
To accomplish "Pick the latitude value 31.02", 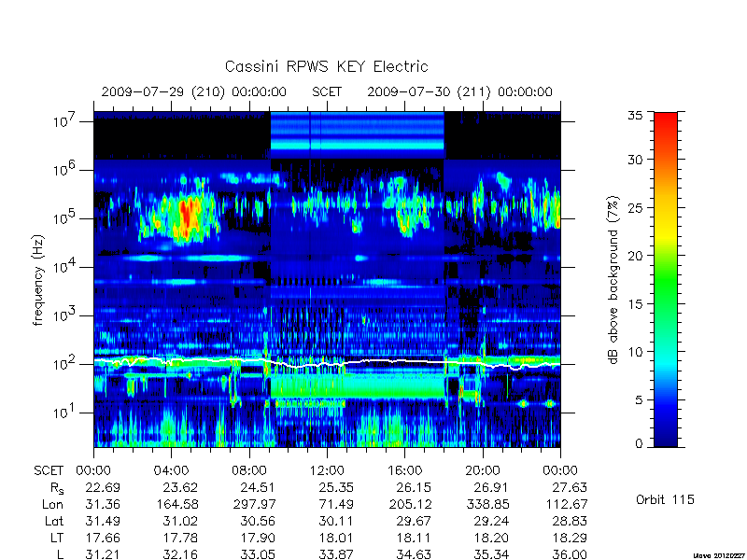I will pyautogui.click(x=180, y=521).
